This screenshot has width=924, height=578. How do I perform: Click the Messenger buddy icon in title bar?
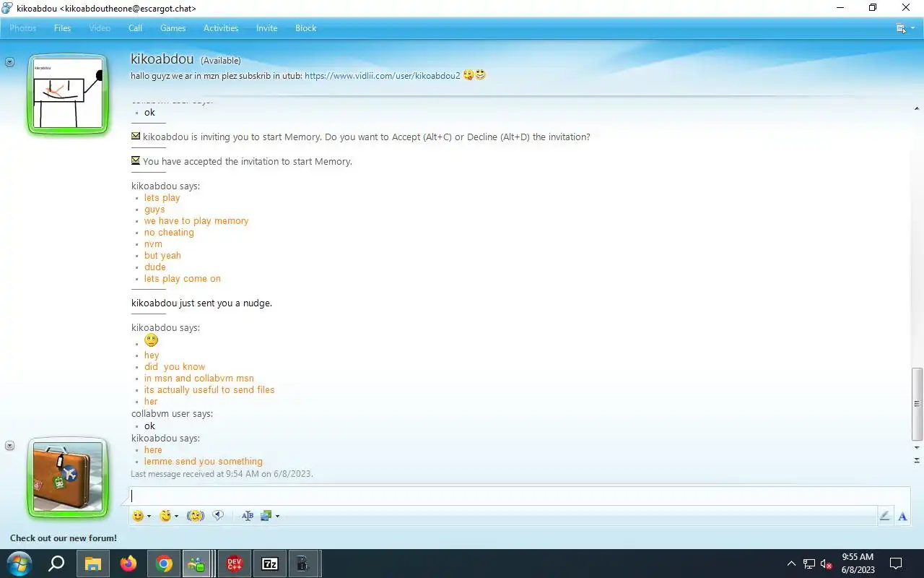(7, 8)
